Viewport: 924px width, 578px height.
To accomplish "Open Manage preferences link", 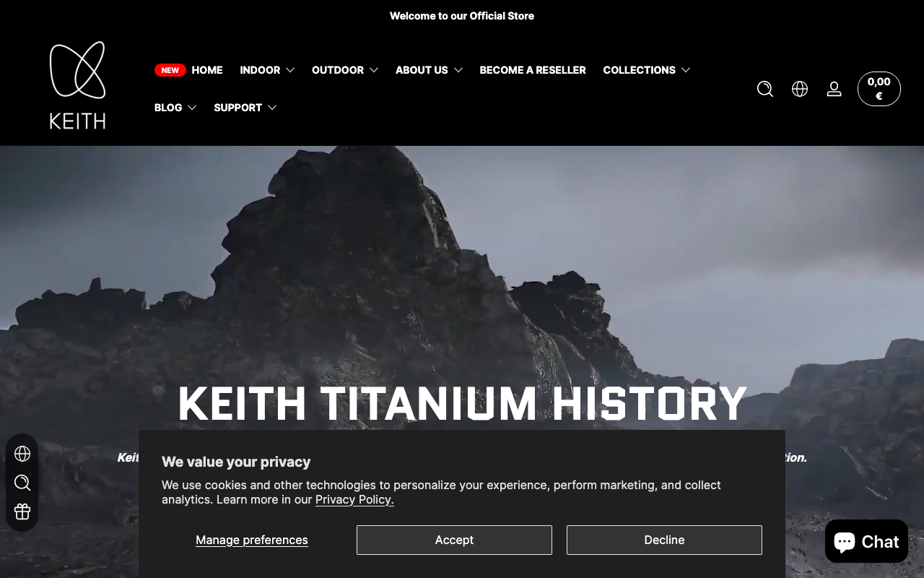I will [252, 540].
